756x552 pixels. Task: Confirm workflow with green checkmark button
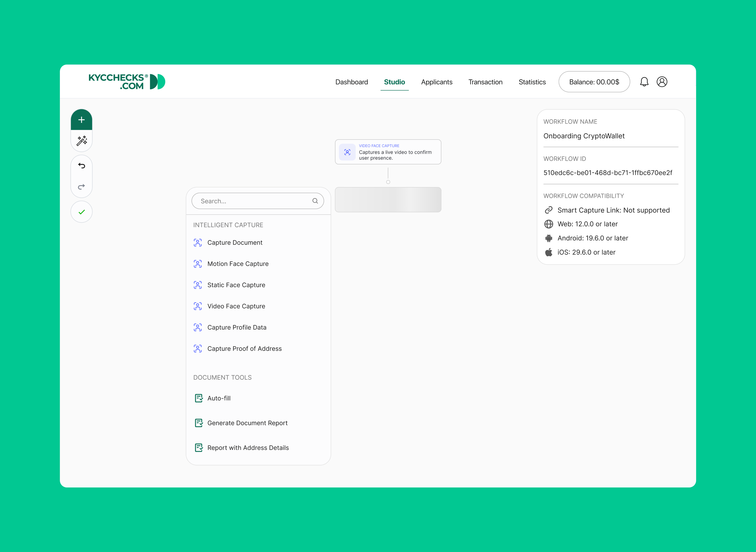[82, 212]
